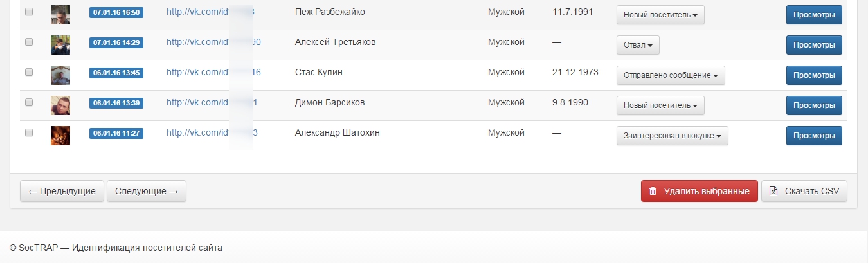Select the avatar of Стас Купин
The height and width of the screenshot is (263, 868).
(x=60, y=75)
